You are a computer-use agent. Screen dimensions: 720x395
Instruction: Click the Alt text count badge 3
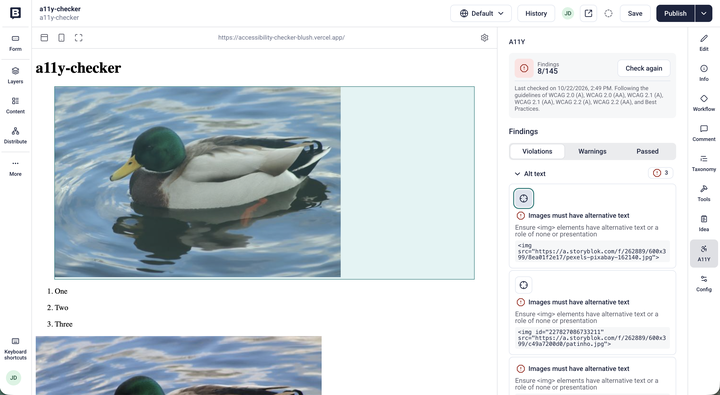pos(661,173)
